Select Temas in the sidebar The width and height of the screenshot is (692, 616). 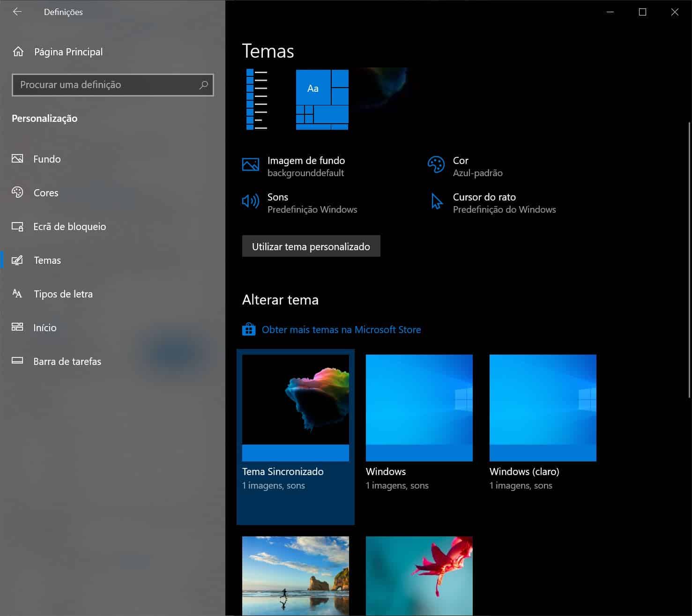tap(112, 260)
